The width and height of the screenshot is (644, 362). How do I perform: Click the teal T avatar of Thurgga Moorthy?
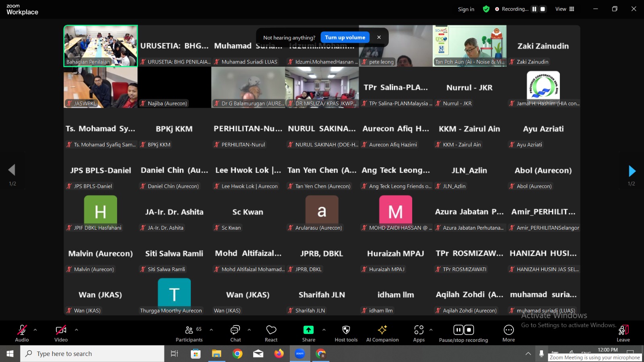point(174,293)
